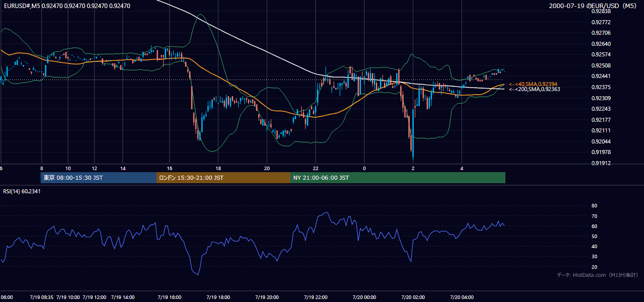Click the 7/19 20:00 time label

[x=267, y=297]
